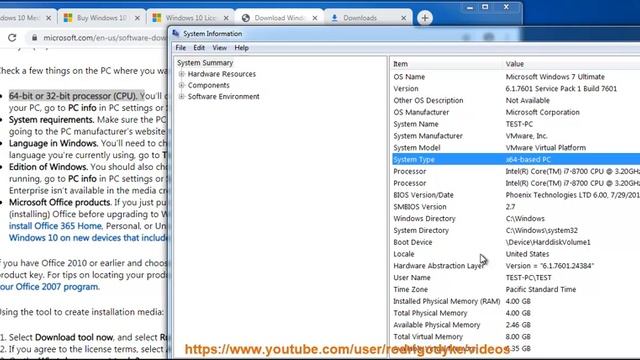Maximize the browser window
The image size is (640, 360).
click(485, 7)
